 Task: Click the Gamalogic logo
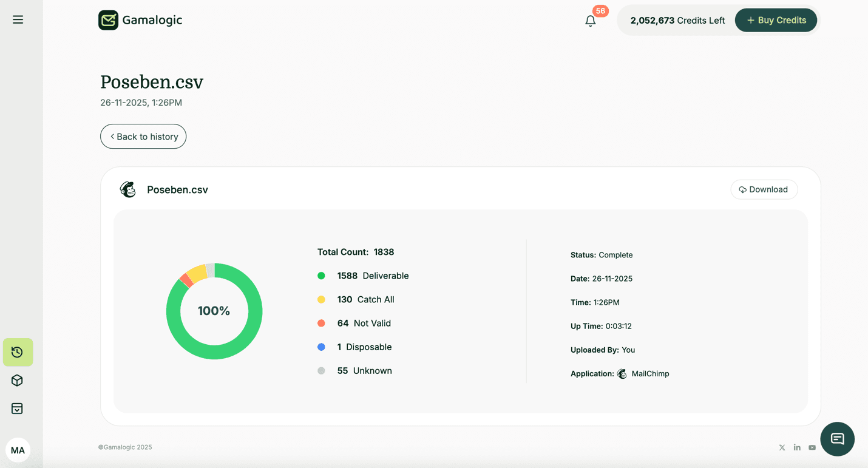click(140, 20)
